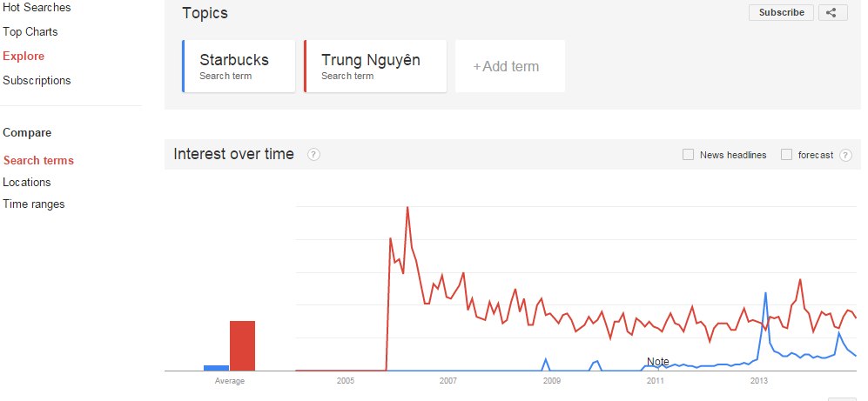This screenshot has width=868, height=401.
Task: Click the red Average bar
Action: [242, 345]
